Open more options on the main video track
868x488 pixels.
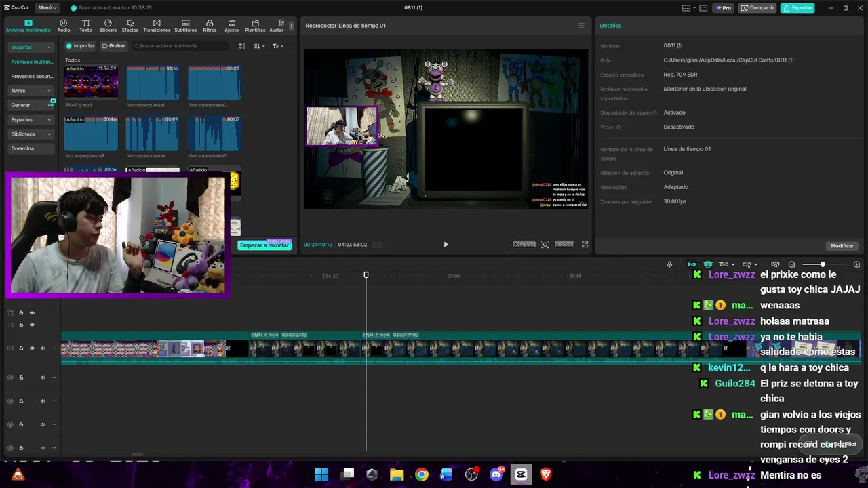(53, 348)
